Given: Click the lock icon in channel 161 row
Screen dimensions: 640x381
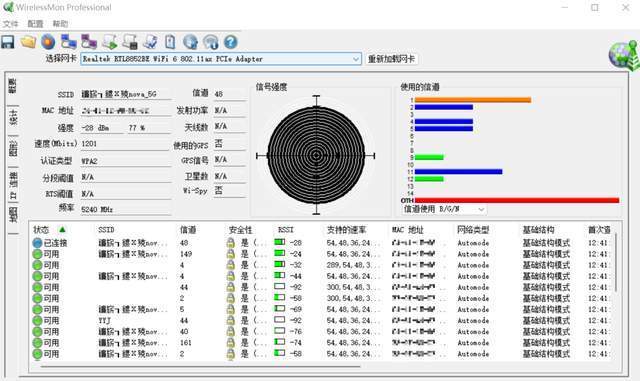Looking at the screenshot, I should point(231,343).
